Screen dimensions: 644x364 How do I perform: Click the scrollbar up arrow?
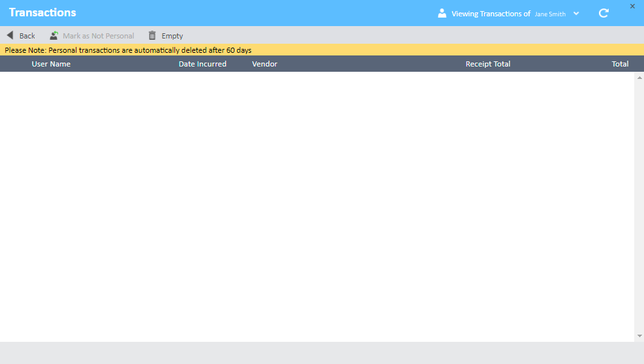point(639,78)
